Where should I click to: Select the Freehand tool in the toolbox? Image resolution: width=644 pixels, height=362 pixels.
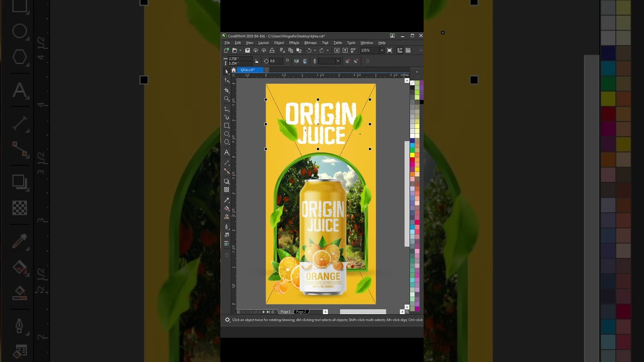pyautogui.click(x=226, y=108)
